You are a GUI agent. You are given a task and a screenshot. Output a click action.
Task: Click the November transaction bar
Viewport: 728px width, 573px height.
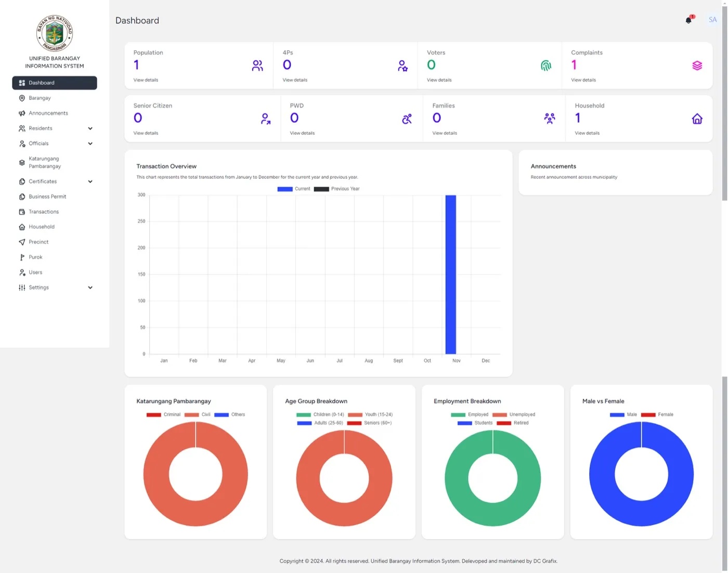[x=451, y=275]
